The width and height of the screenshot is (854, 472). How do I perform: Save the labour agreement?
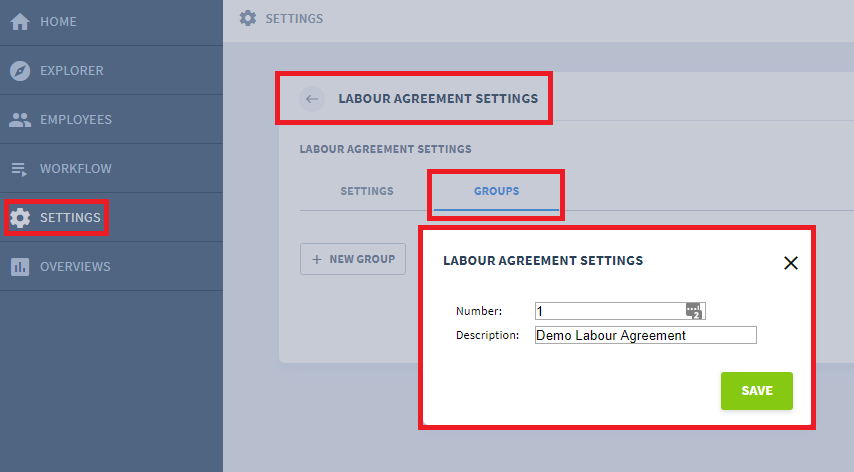point(757,391)
